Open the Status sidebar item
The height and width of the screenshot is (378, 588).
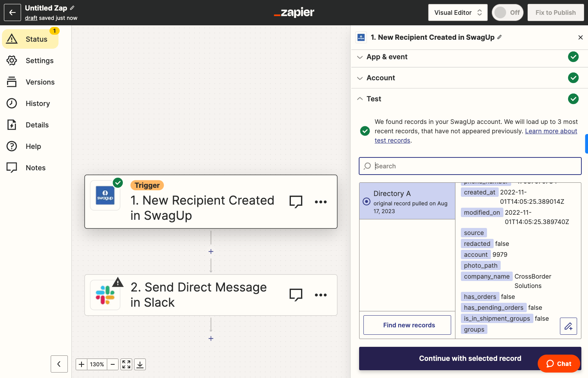point(30,39)
